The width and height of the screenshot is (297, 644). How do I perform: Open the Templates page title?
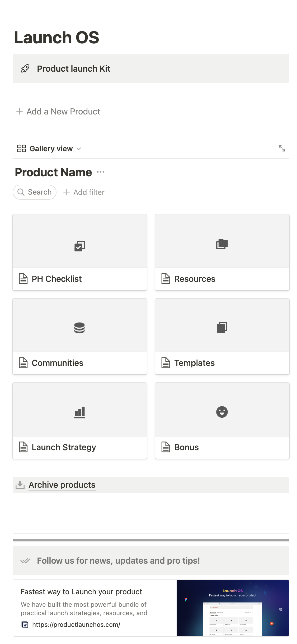[x=194, y=363]
